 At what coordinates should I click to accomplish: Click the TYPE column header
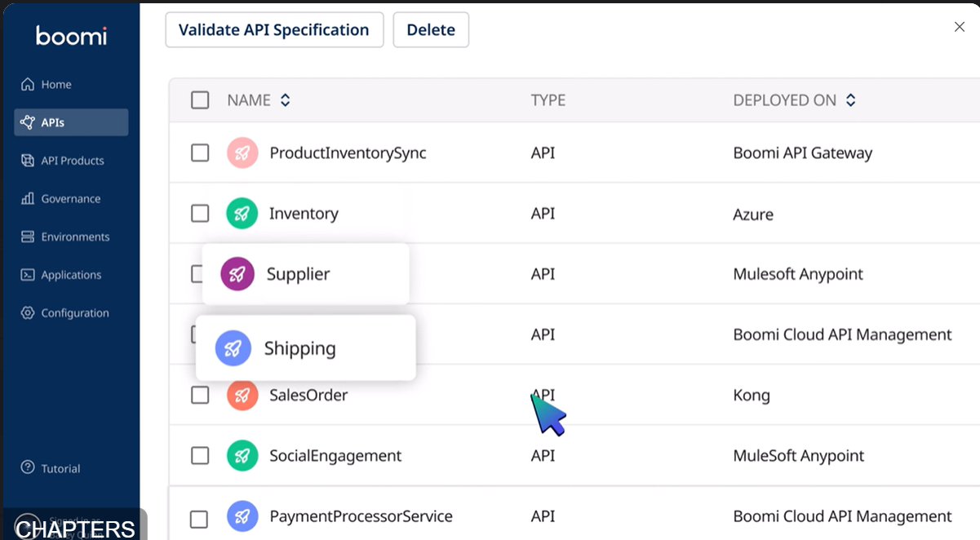tap(548, 100)
